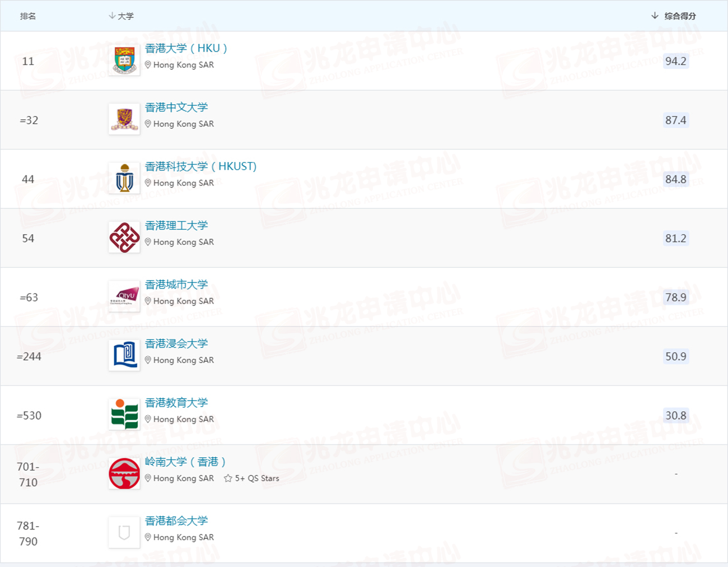
Task: Click the Hong Kong Polytechnic University red logo
Action: pos(124,238)
